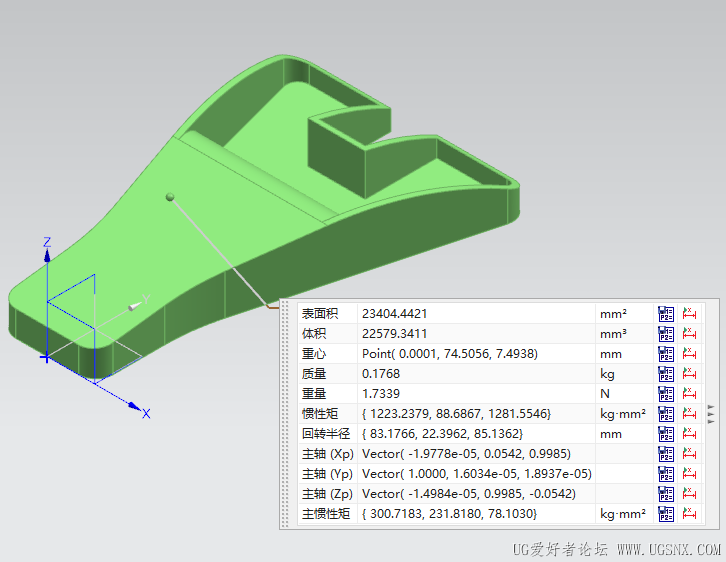The width and height of the screenshot is (726, 562).
Task: Grab the dotted grip handle of the measurement panel
Action: 285,414
